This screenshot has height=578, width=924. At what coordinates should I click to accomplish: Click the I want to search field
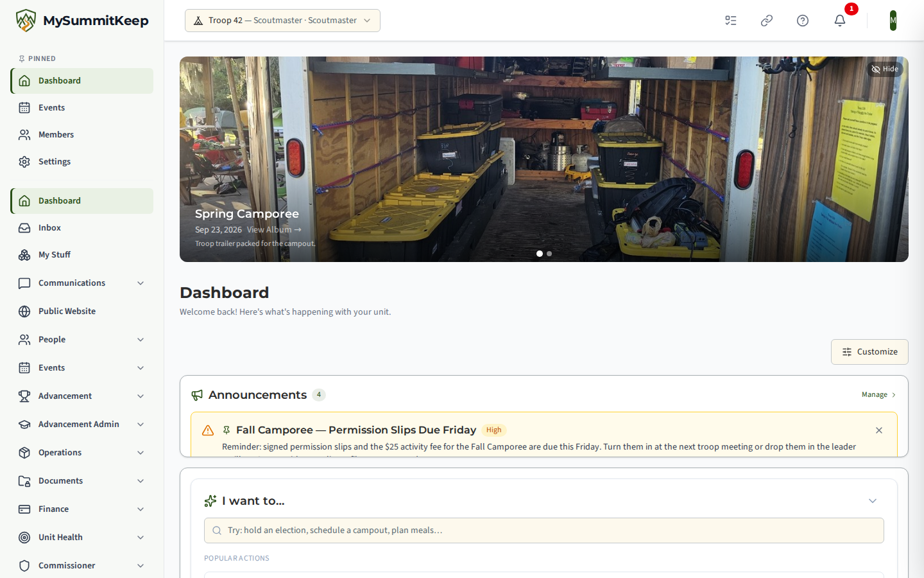(x=544, y=530)
